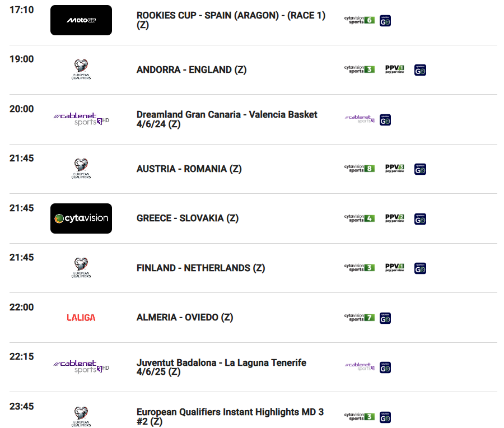
Task: Open the Cytavision Go icon for Rookies Cup
Action: [385, 21]
